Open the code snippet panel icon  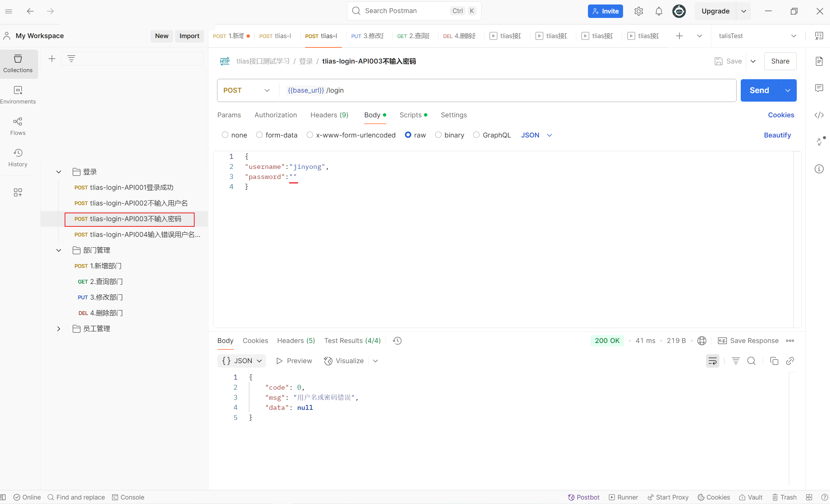click(x=819, y=115)
